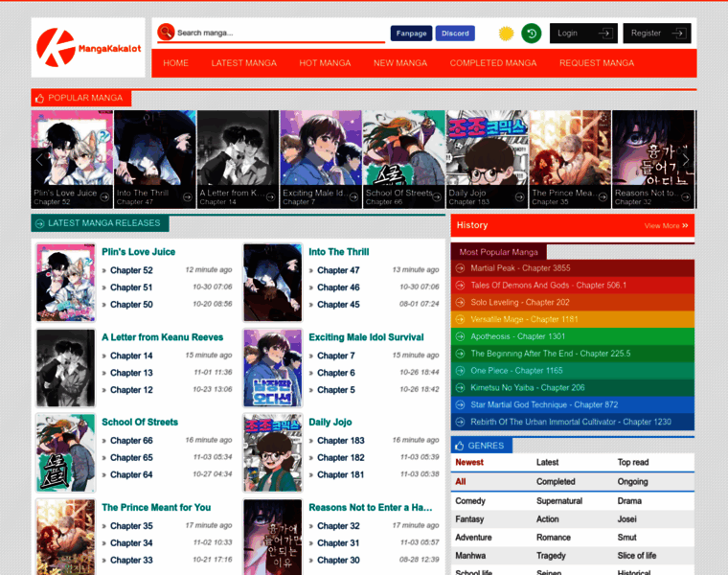This screenshot has width=728, height=575.
Task: Select Latest sort in Genres
Action: (x=547, y=463)
